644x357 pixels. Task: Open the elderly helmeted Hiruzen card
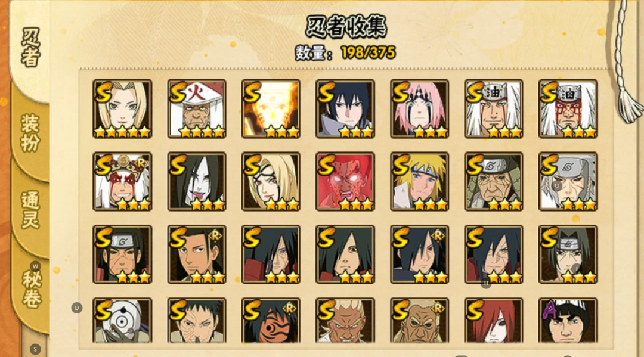pyautogui.click(x=494, y=181)
